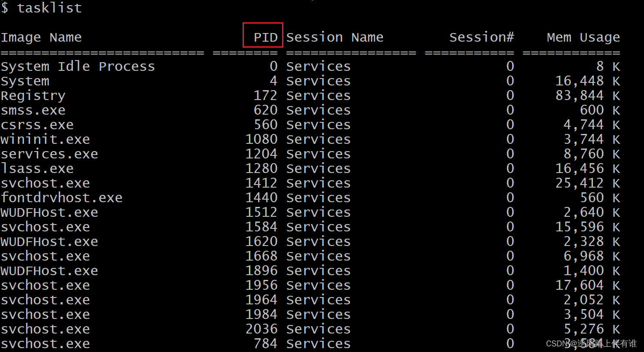644x352 pixels.
Task: Click the PID value 1896
Action: click(x=261, y=271)
